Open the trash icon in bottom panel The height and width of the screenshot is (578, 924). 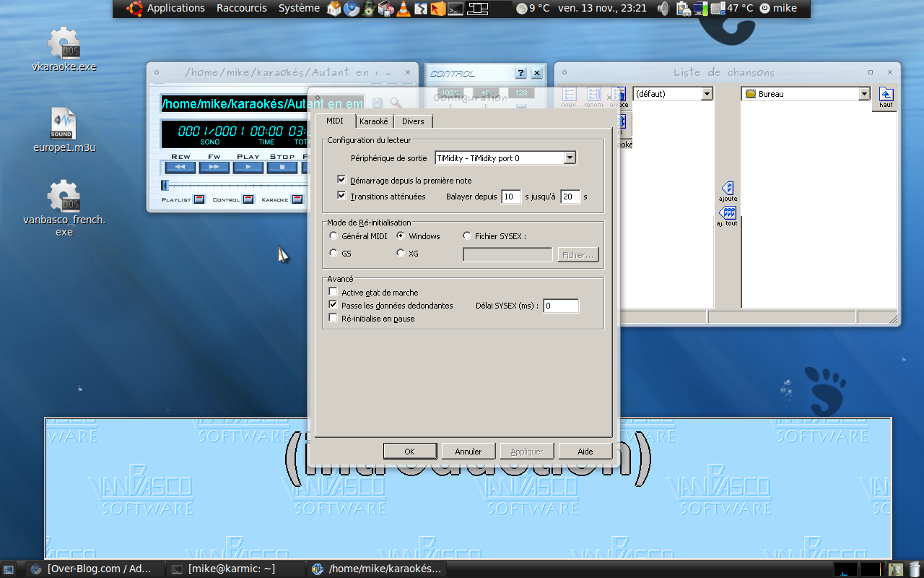[915, 569]
